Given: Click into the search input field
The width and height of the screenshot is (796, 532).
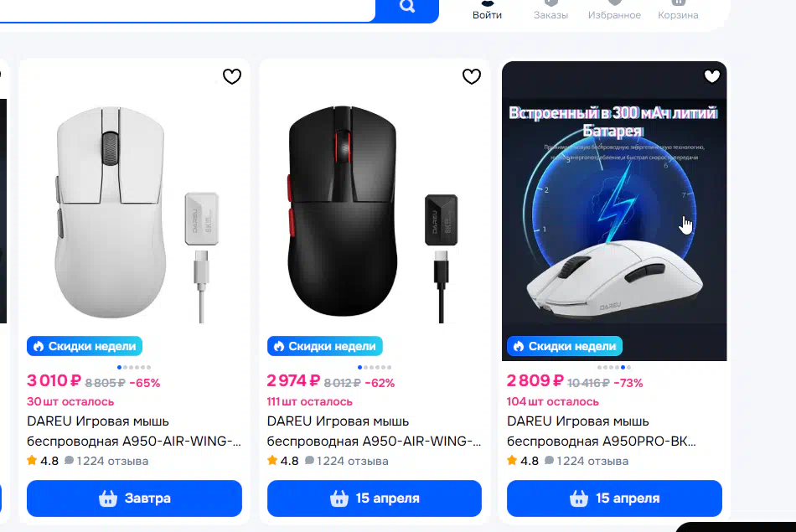Looking at the screenshot, I should click(x=184, y=8).
